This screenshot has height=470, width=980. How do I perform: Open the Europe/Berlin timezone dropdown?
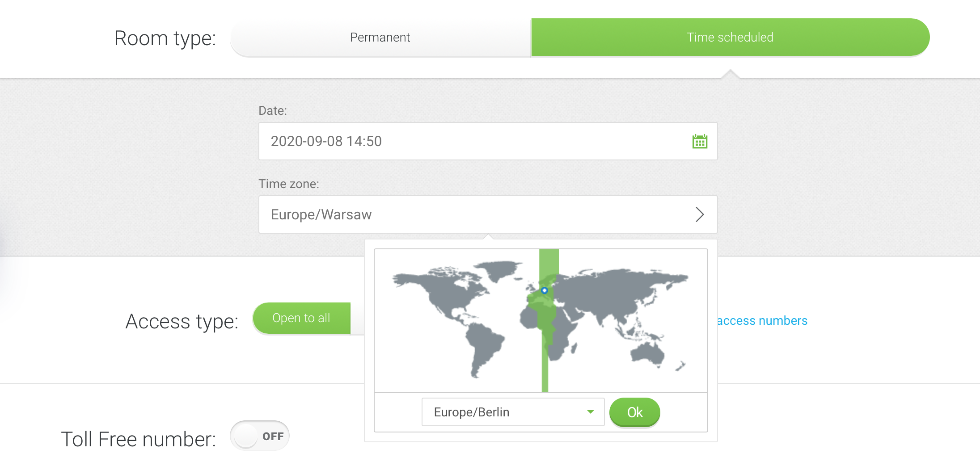coord(512,412)
